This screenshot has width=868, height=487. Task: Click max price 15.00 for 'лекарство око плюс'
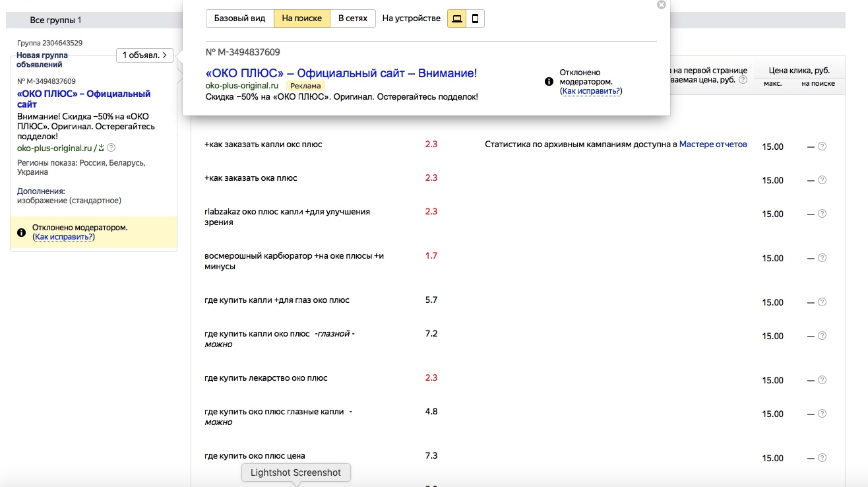click(772, 380)
